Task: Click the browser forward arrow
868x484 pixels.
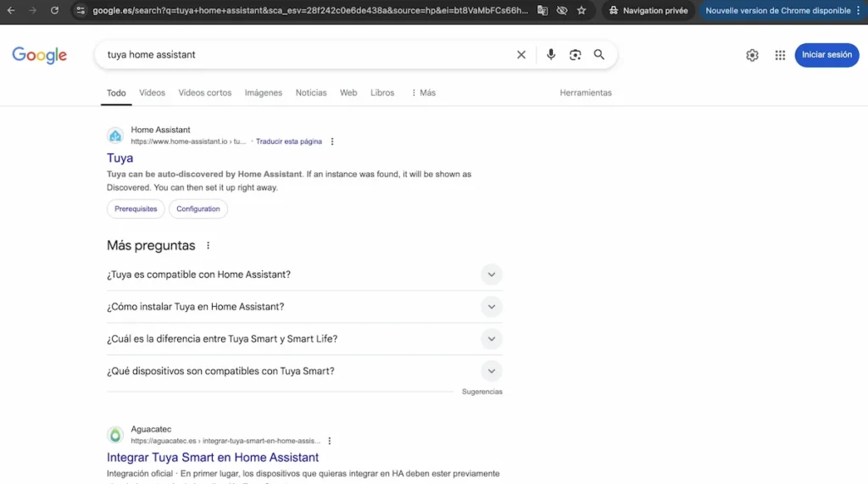Action: pyautogui.click(x=33, y=10)
